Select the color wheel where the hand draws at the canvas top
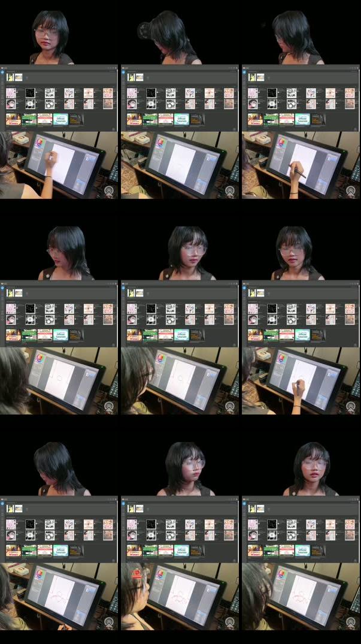The height and width of the screenshot is (644, 361). tap(40, 143)
